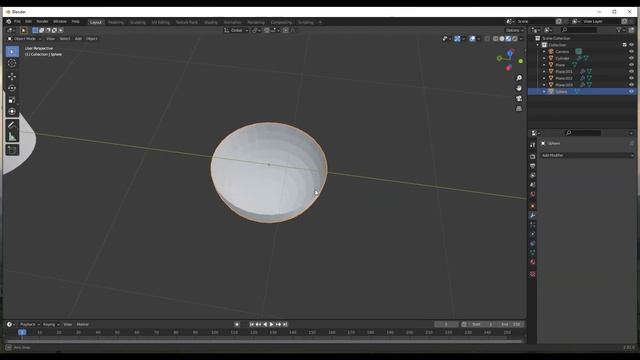Choose the Rotate tool

[12, 88]
